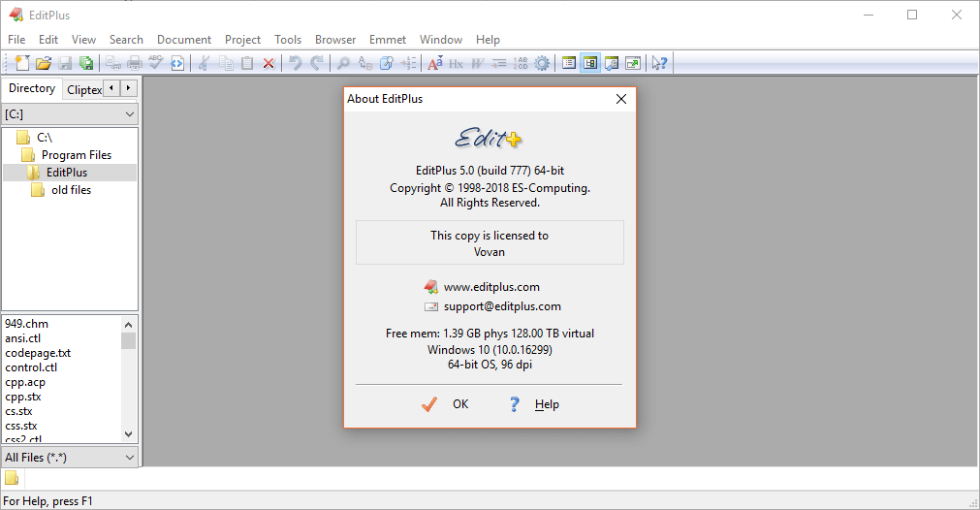Click the Set Font icon

tap(435, 62)
